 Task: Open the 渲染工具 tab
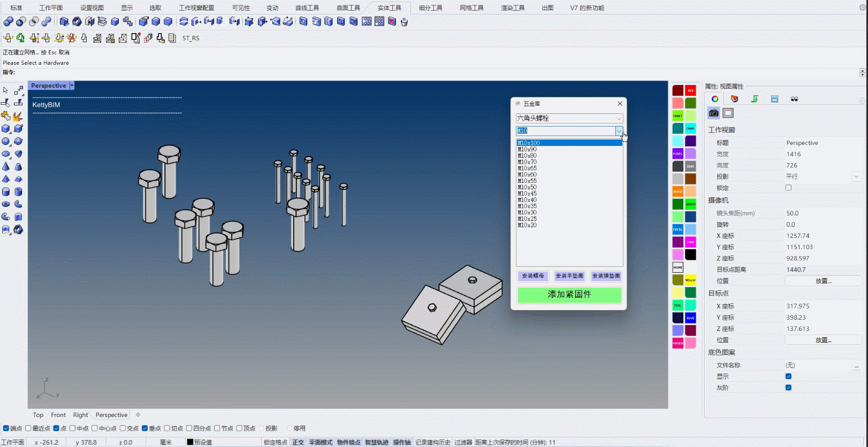pos(513,8)
